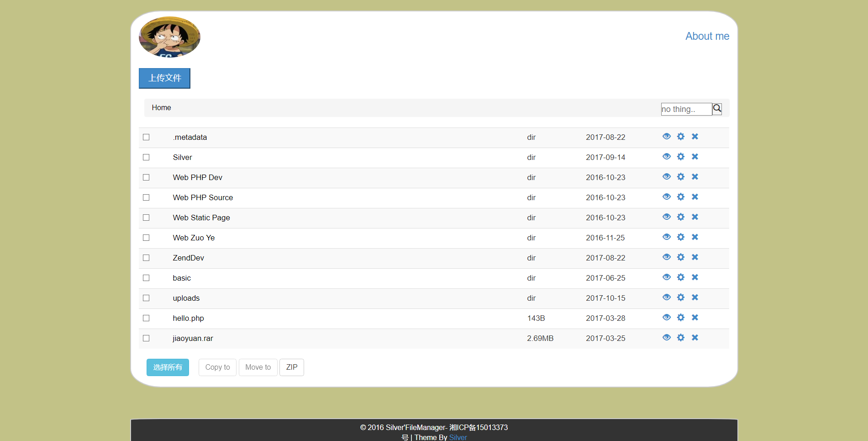868x441 pixels.
Task: Click eye icon on Web PHP Dev row
Action: pos(667,177)
